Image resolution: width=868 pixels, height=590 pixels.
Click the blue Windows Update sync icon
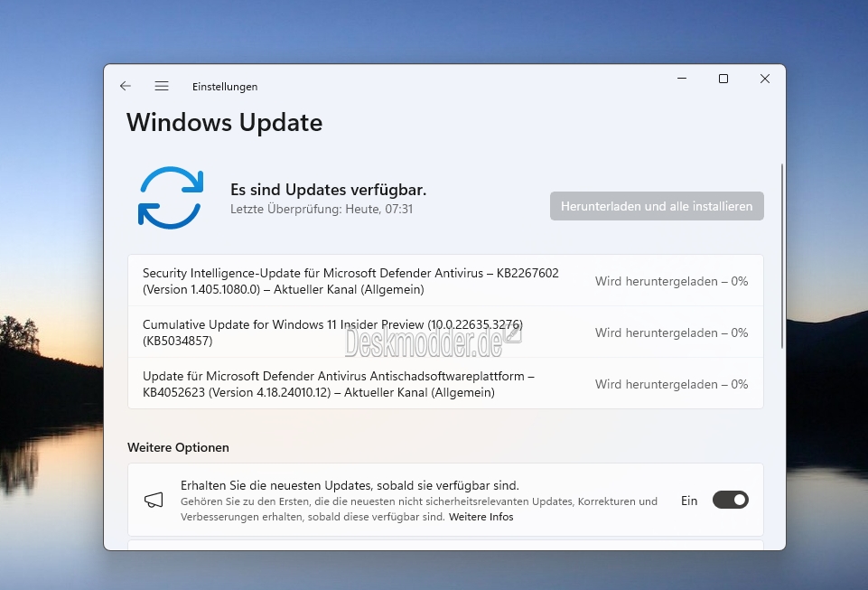click(x=170, y=197)
